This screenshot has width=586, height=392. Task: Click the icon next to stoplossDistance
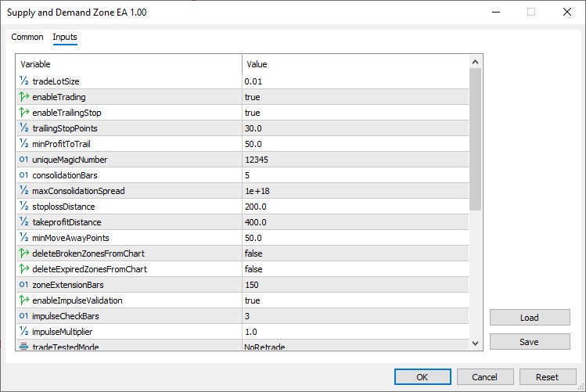tap(23, 207)
